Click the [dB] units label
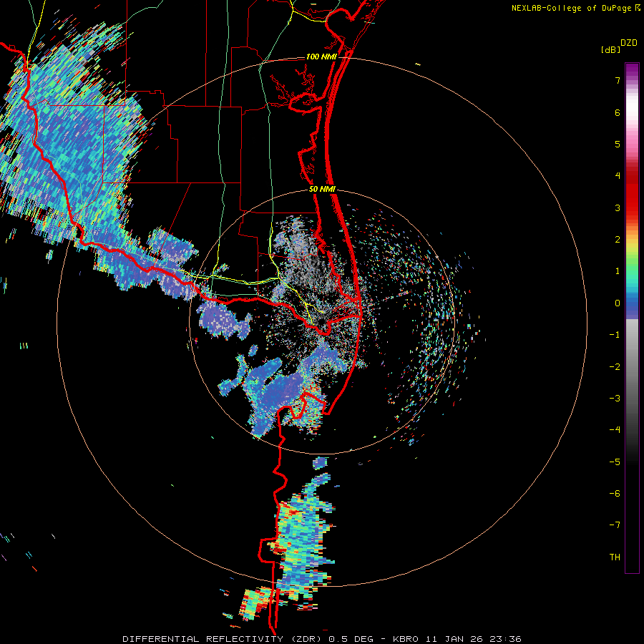The image size is (644, 644). tap(610, 49)
